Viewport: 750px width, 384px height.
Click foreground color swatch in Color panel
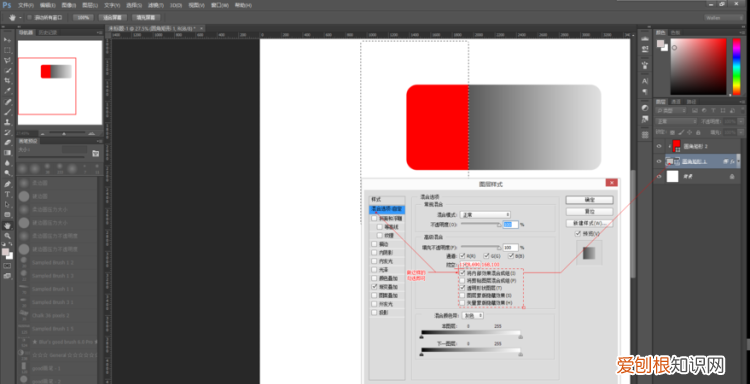[x=660, y=44]
